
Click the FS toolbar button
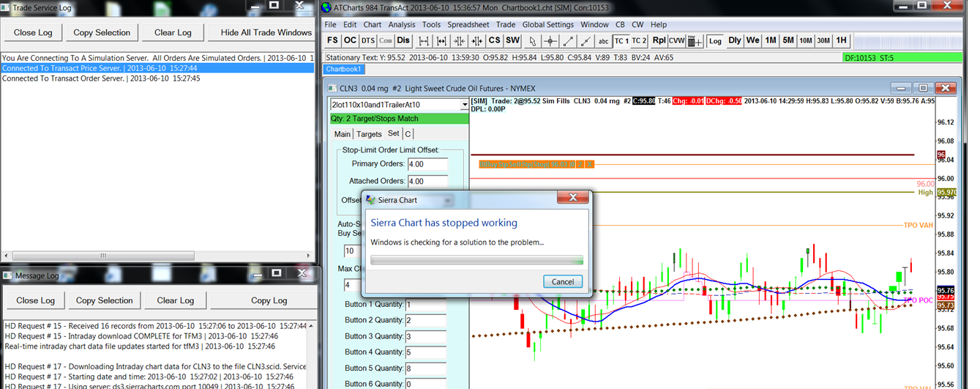click(x=333, y=40)
